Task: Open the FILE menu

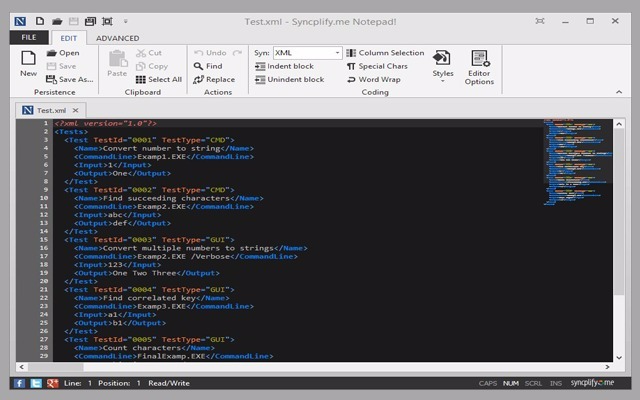Action: pyautogui.click(x=29, y=38)
